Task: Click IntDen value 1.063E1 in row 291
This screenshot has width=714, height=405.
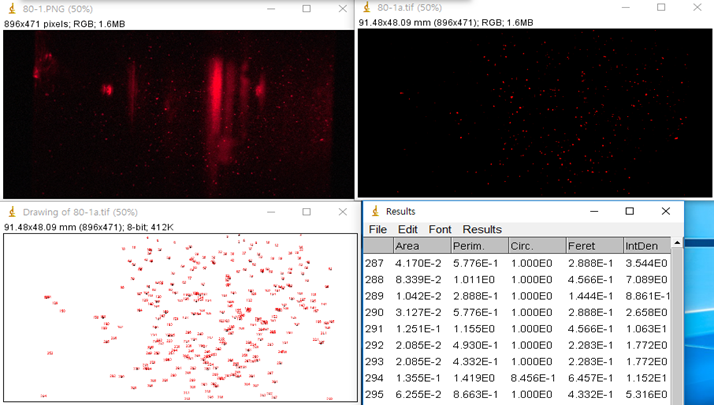Action: tap(647, 328)
